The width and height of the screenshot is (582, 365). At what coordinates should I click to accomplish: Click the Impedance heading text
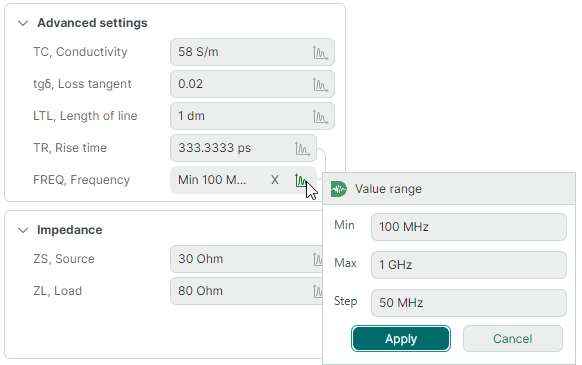70,230
